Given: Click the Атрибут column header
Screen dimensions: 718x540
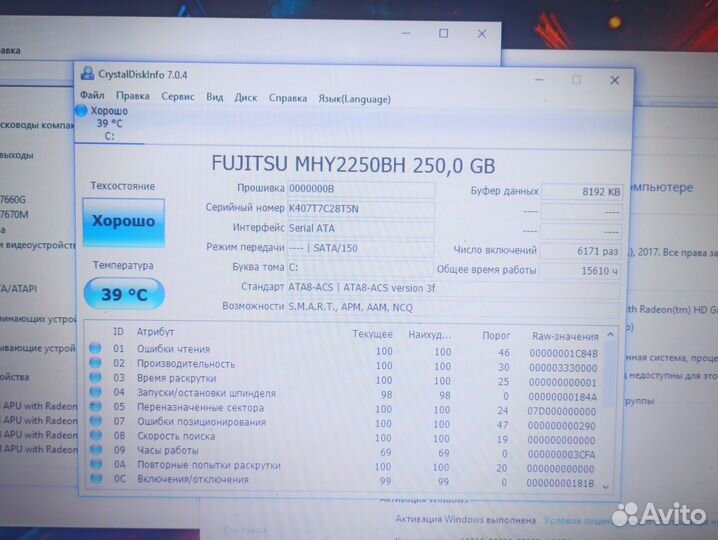Looking at the screenshot, I should [x=155, y=332].
